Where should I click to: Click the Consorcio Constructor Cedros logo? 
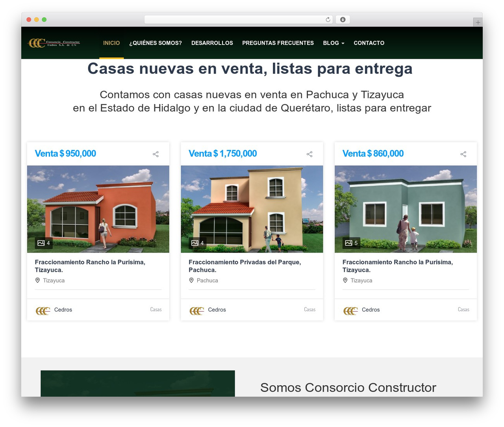click(54, 43)
